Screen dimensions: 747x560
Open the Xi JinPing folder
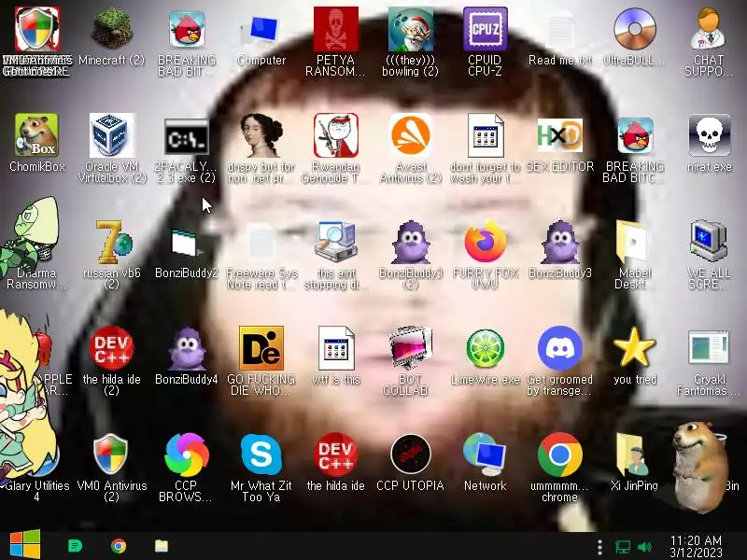(x=634, y=455)
